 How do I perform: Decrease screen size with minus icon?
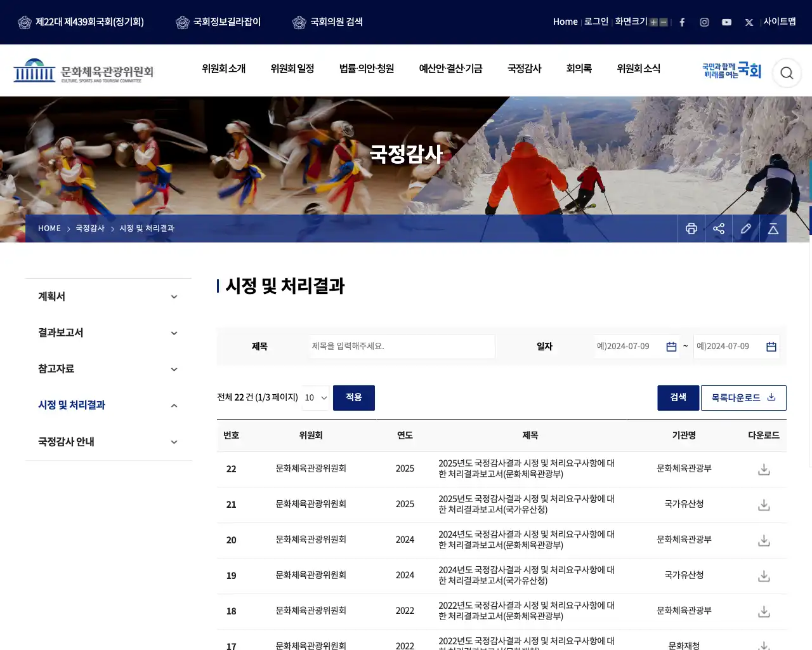pos(664,22)
